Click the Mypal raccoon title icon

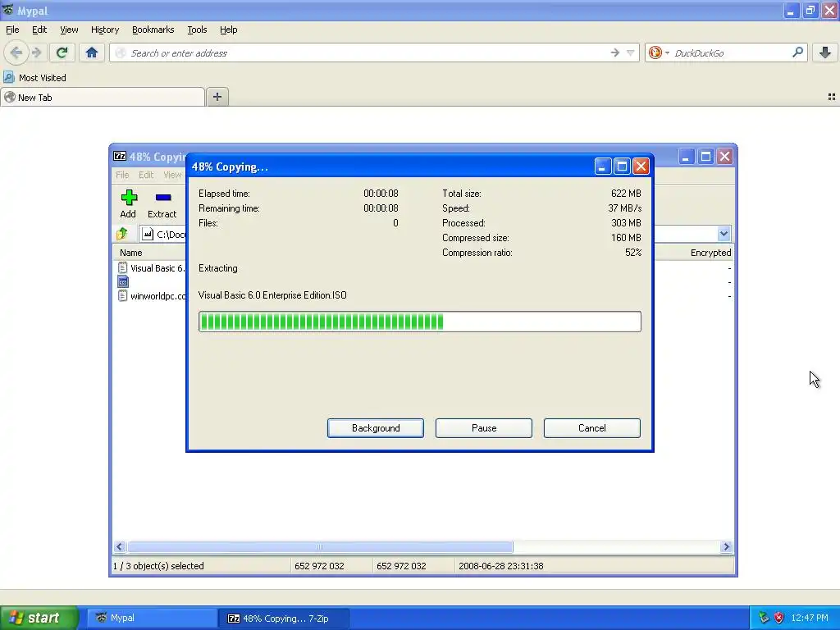tap(7, 10)
